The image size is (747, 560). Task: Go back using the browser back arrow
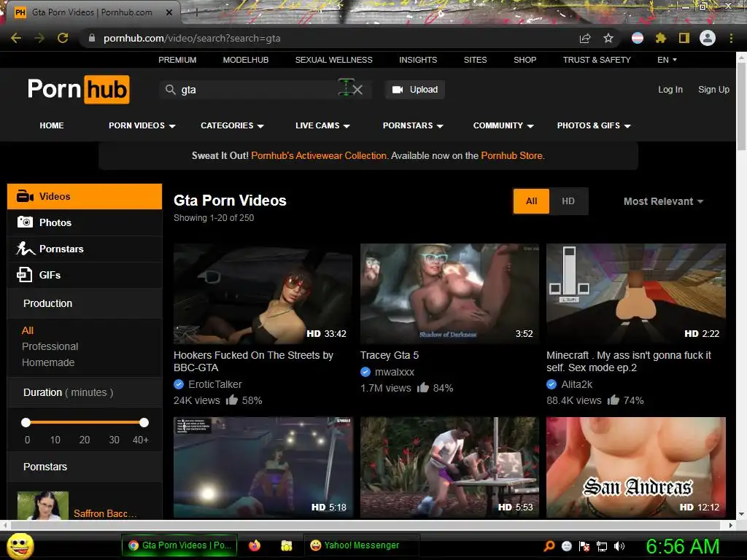(16, 38)
